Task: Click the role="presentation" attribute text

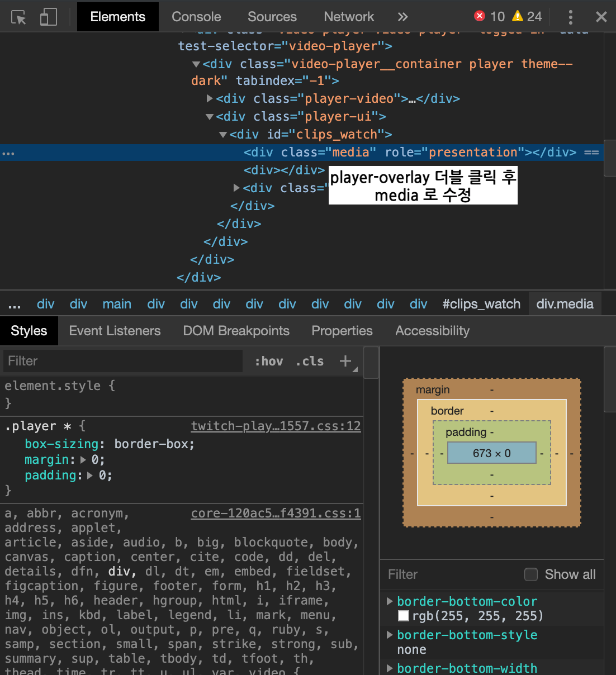Action: tap(454, 153)
